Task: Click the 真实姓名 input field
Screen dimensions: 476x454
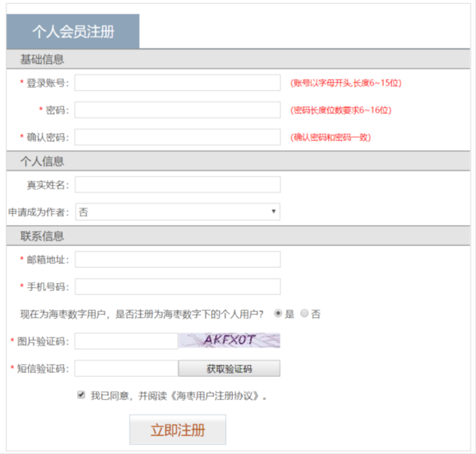Action: pyautogui.click(x=177, y=185)
